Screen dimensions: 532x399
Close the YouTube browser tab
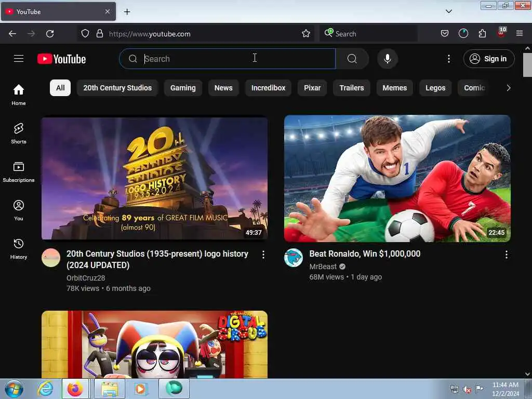(108, 11)
